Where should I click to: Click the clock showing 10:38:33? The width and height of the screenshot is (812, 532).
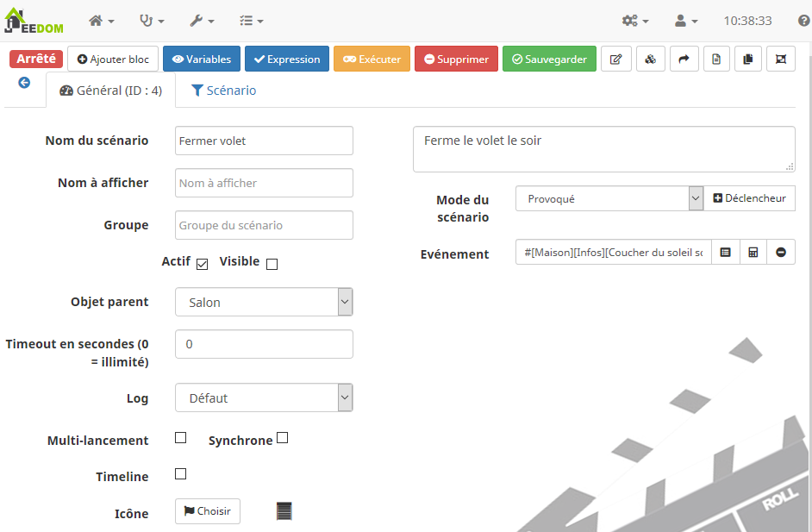tap(747, 21)
